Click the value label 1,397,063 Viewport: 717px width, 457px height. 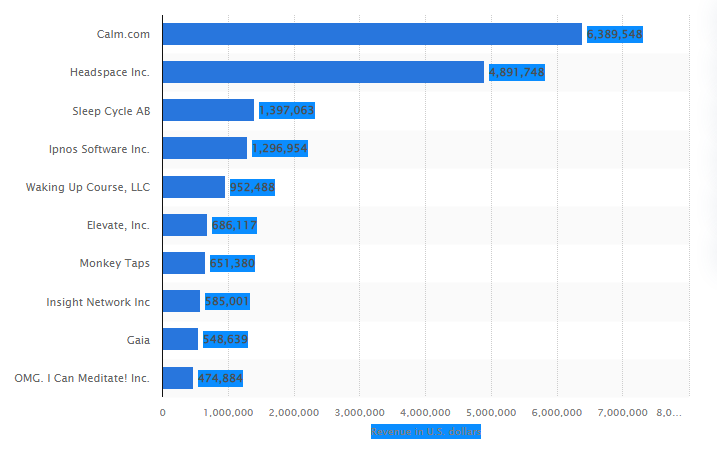287,110
